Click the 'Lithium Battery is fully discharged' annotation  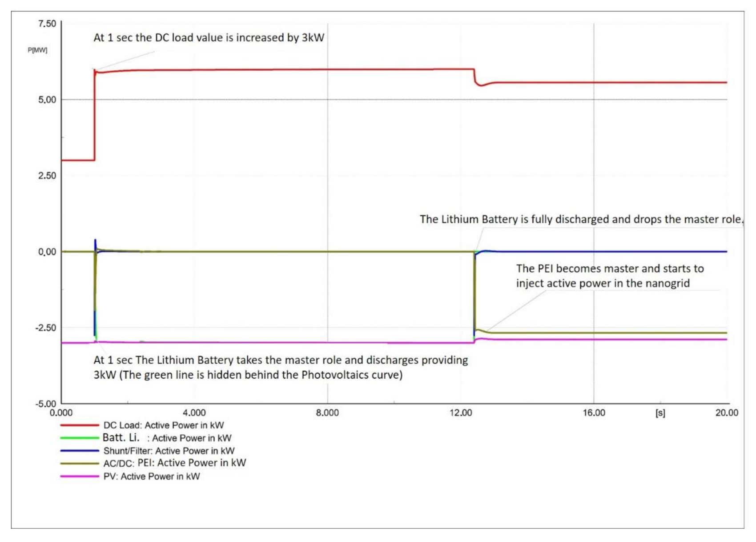click(x=580, y=219)
